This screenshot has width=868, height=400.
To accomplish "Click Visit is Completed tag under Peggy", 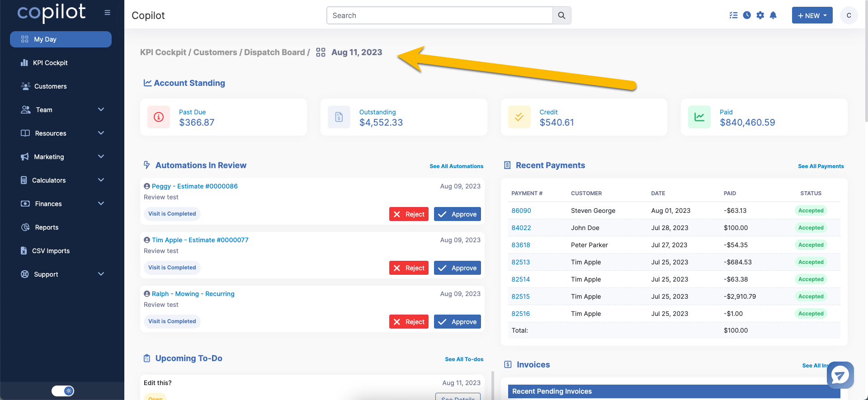I will tap(172, 214).
